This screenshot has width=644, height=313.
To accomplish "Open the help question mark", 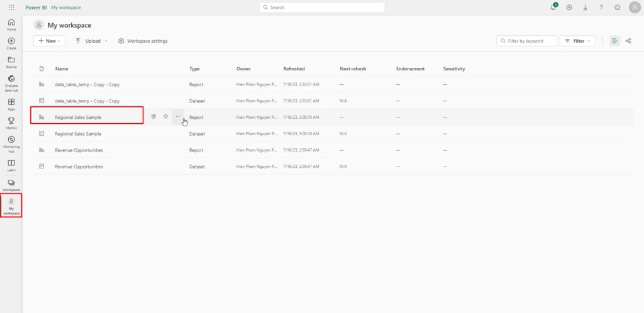I will [601, 8].
